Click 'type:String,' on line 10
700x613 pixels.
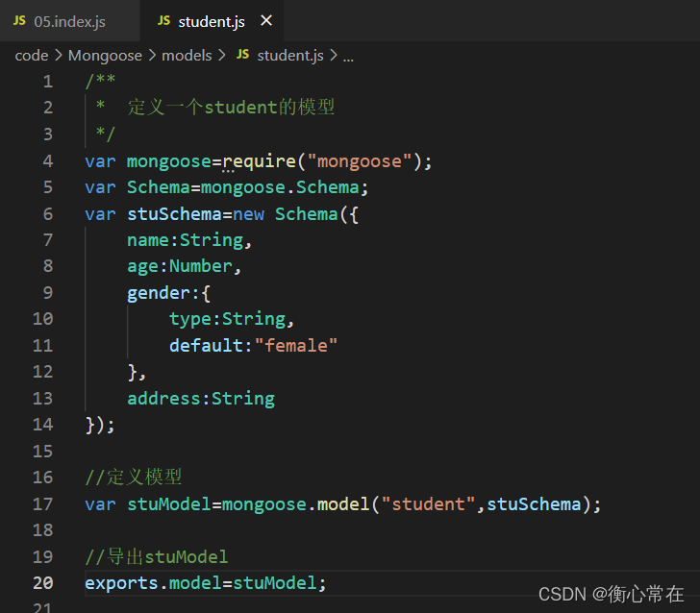click(232, 319)
